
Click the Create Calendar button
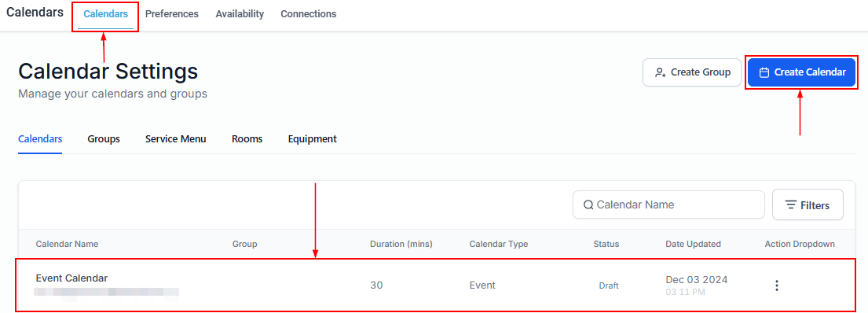tap(801, 72)
